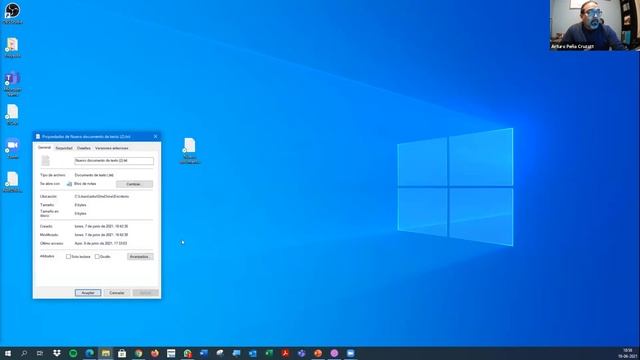
Task: Enable the Solo lectura checkbox
Action: point(68,257)
